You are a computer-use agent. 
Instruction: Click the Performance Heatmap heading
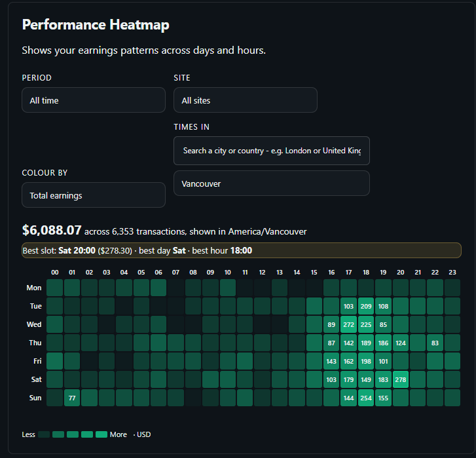click(96, 25)
